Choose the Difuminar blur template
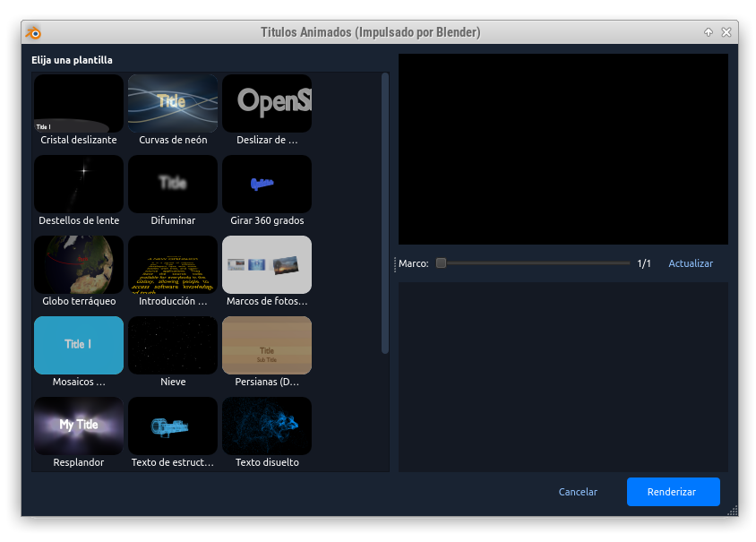 [x=173, y=185]
